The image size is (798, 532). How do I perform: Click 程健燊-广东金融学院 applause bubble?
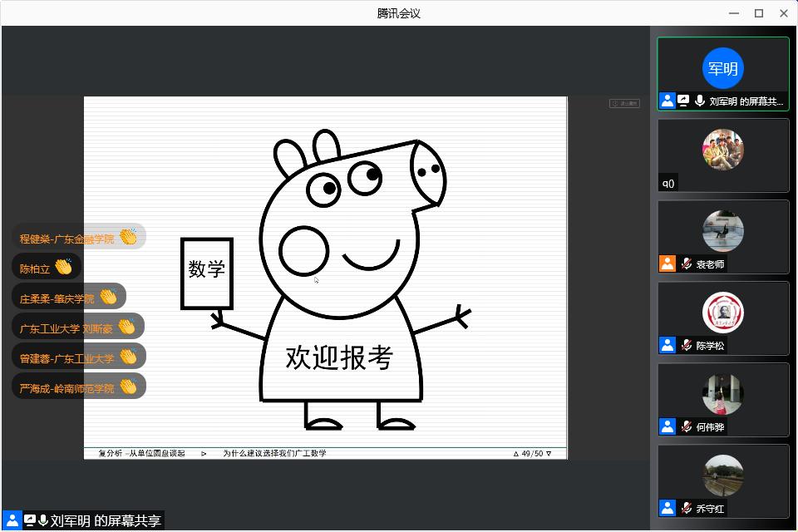click(78, 238)
